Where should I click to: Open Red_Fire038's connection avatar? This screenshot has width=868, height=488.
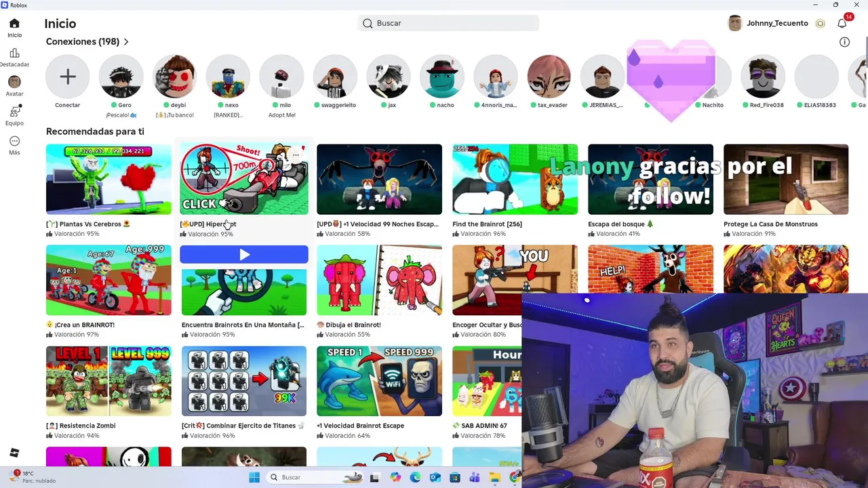764,77
